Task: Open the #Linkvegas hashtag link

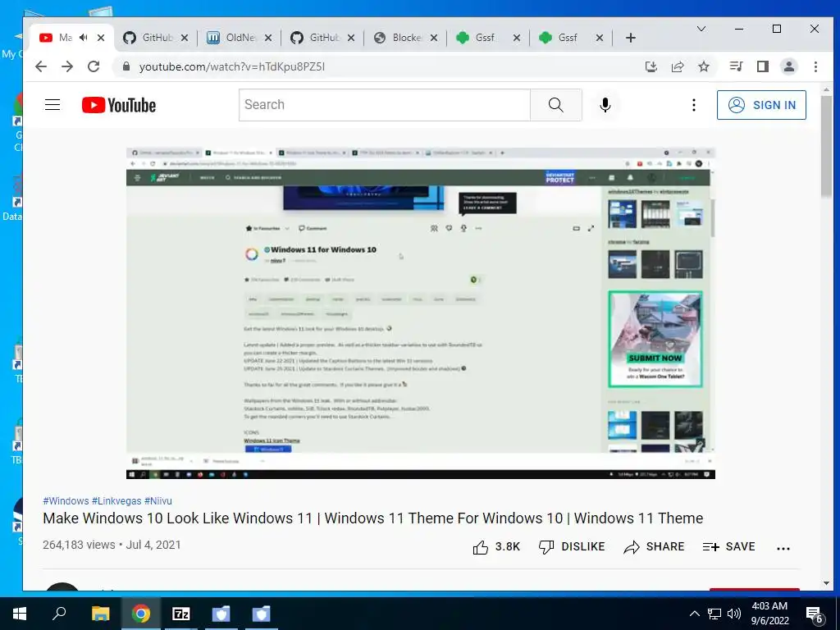Action: [116, 501]
